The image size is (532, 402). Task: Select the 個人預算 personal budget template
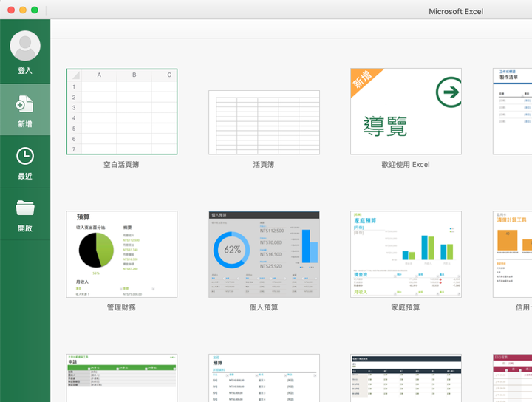264,254
